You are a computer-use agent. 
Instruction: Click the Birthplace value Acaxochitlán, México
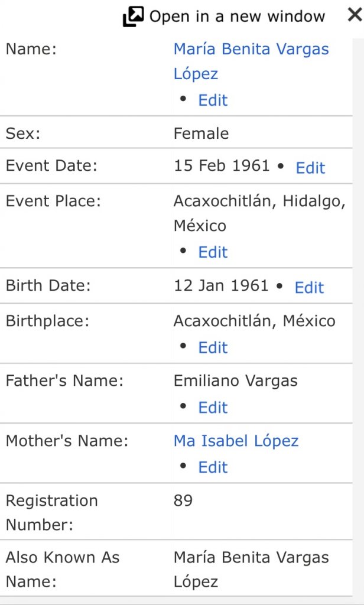point(254,321)
